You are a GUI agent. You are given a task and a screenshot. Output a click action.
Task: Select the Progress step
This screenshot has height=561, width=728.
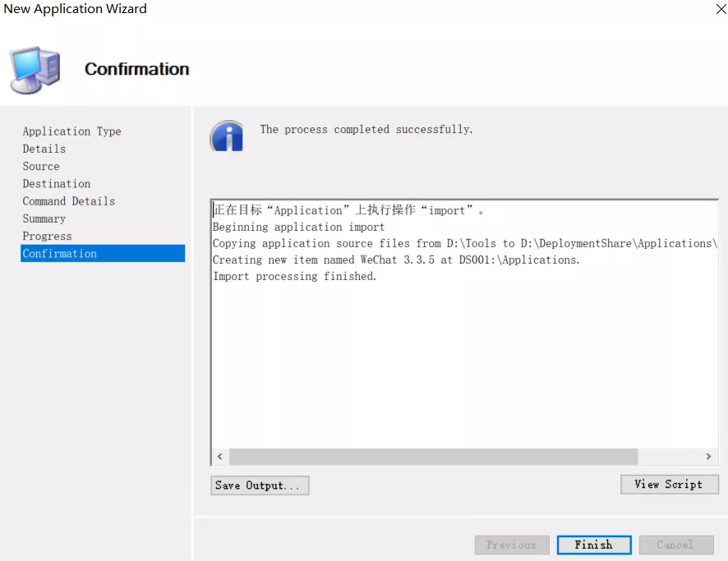pos(47,236)
